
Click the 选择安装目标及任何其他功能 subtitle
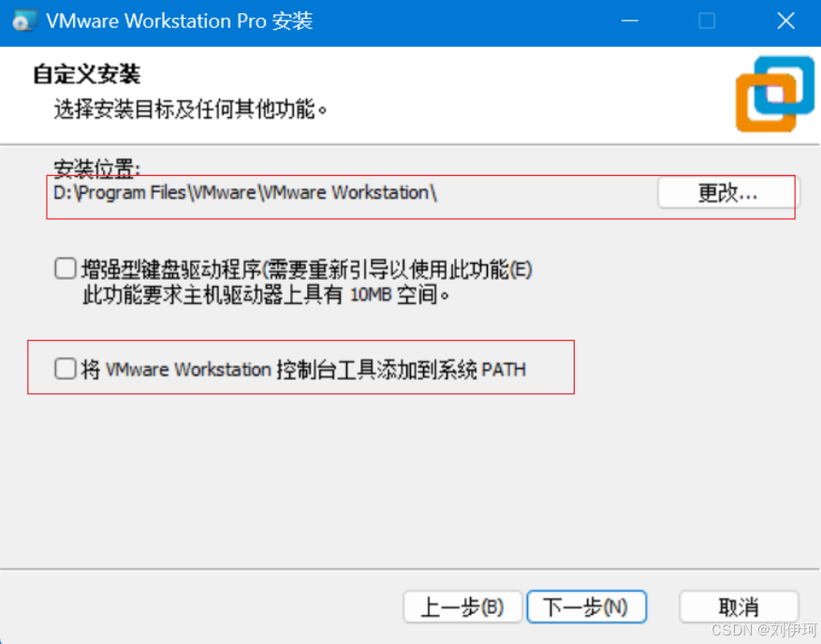pyautogui.click(x=190, y=109)
